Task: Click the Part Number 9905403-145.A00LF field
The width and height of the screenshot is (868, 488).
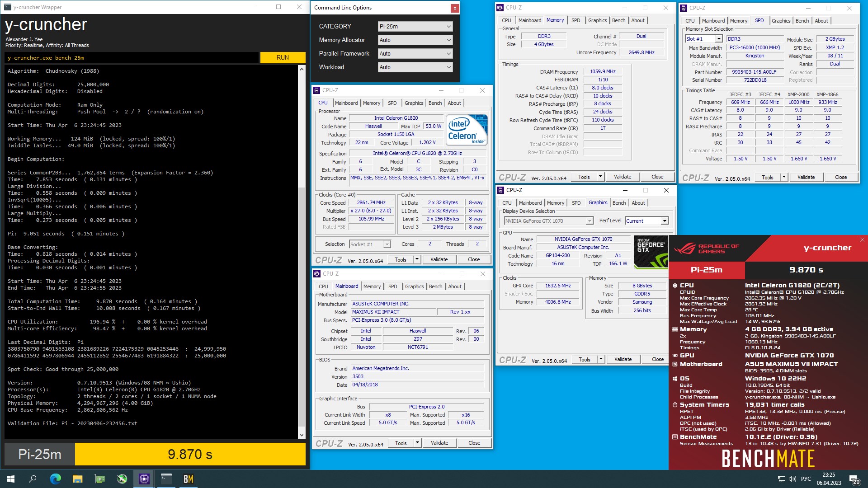Action: pos(754,72)
